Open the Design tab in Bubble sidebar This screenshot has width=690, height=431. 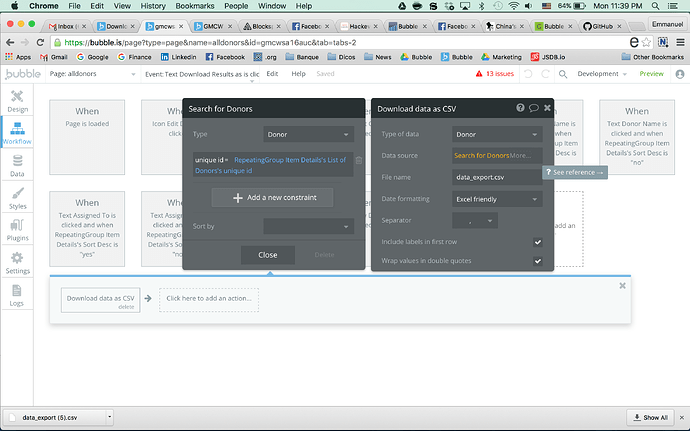[x=17, y=101]
